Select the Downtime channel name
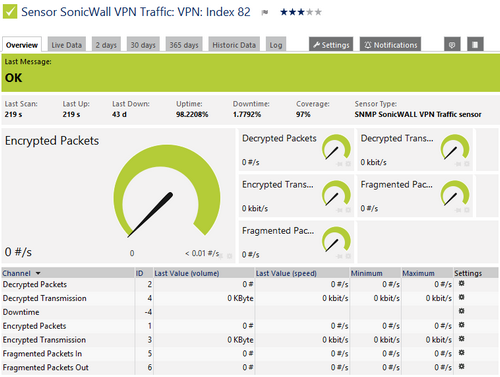 point(21,312)
